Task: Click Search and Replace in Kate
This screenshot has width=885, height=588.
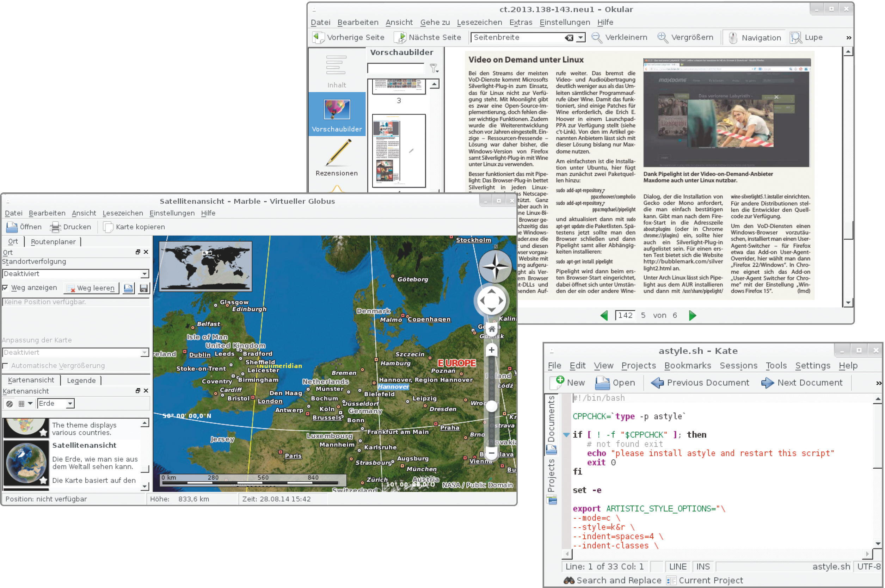Action: pyautogui.click(x=612, y=580)
